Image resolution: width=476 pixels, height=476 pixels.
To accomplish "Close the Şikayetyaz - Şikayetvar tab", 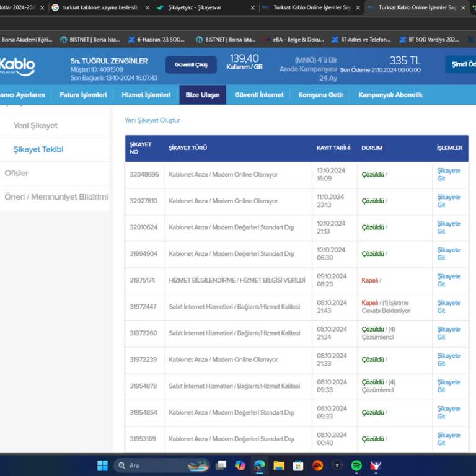I will tap(253, 7).
